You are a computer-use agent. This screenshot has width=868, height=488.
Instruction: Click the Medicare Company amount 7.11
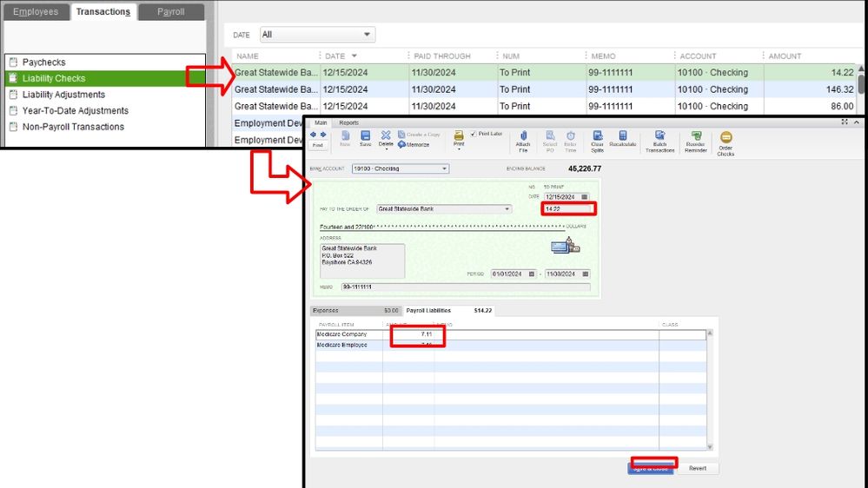426,334
